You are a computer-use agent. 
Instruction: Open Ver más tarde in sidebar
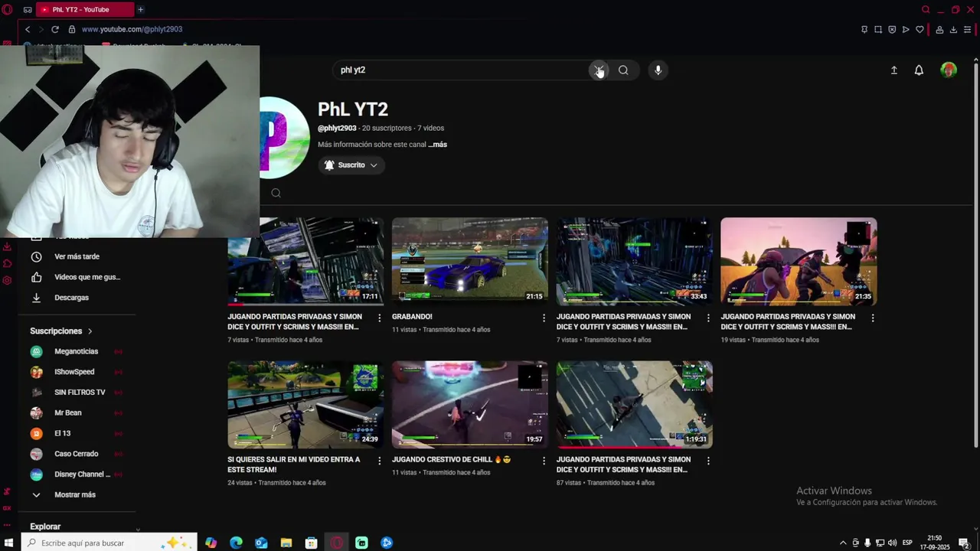pos(77,257)
